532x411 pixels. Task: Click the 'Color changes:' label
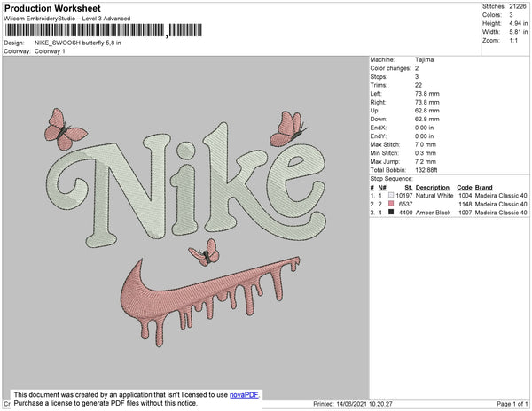390,68
